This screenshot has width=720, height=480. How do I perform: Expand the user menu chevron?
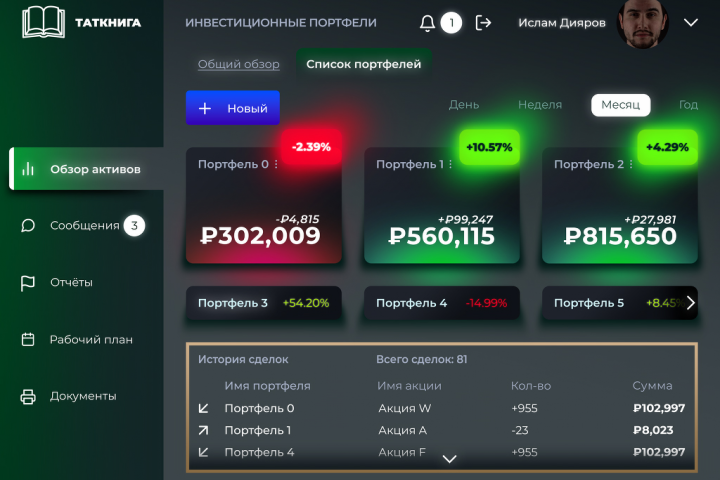pyautogui.click(x=691, y=23)
